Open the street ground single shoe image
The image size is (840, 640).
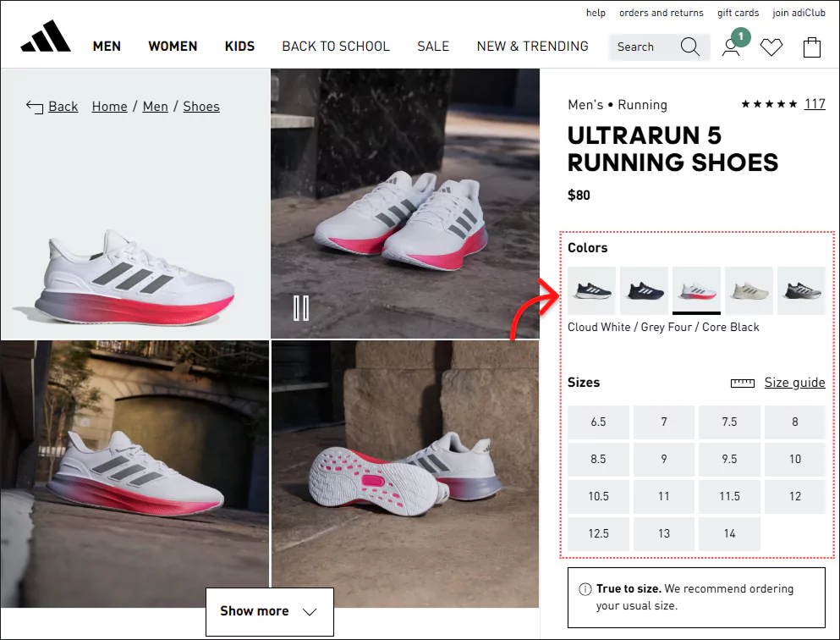click(x=135, y=474)
